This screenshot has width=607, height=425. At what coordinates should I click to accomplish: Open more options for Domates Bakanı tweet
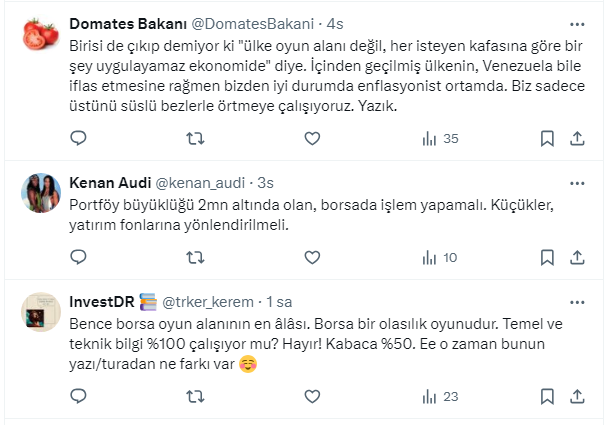[x=577, y=23]
